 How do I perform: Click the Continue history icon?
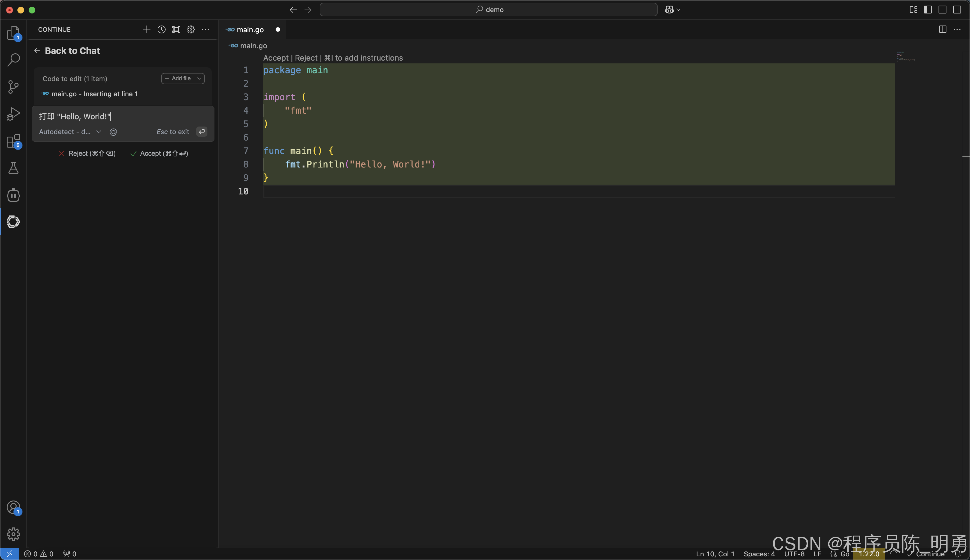(162, 30)
